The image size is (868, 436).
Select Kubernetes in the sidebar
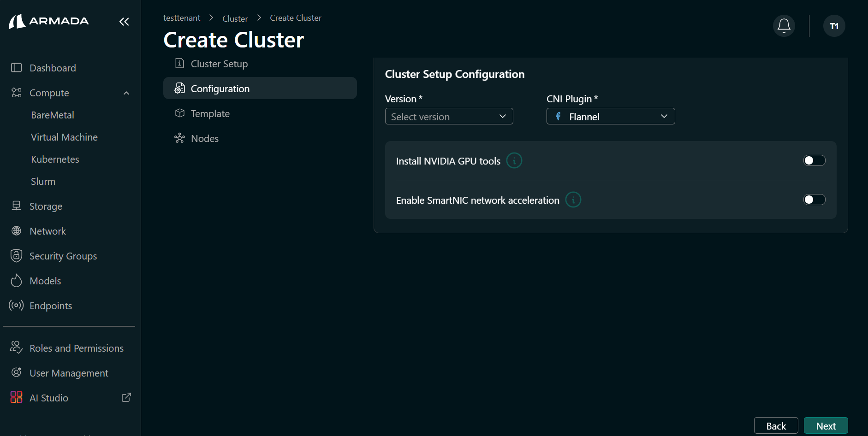pos(55,159)
